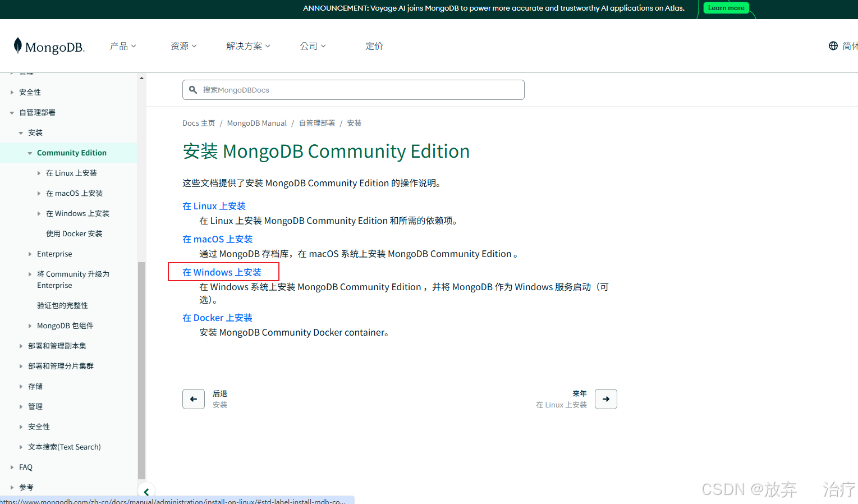This screenshot has width=858, height=504.
Task: Click the next arrow button labeled 来年
Action: [x=606, y=399]
